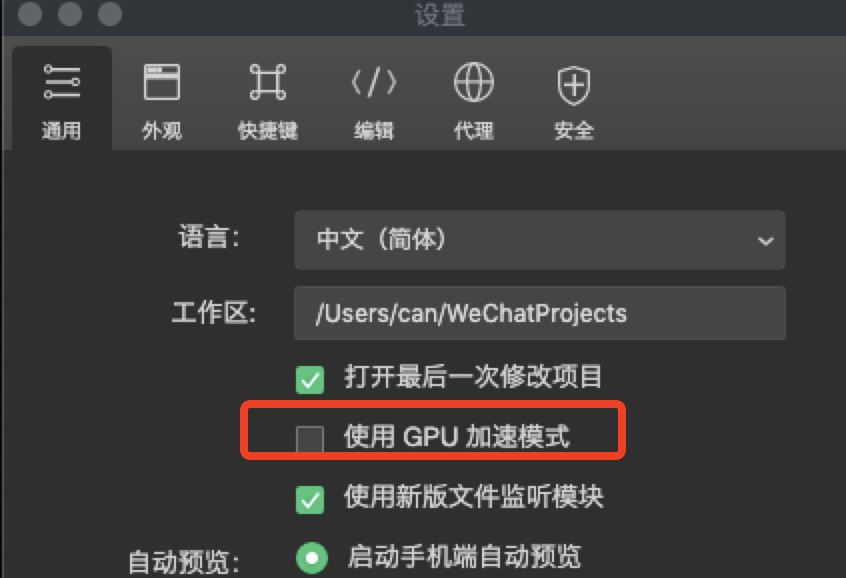Close the 设置 window with leftmost button

30,13
